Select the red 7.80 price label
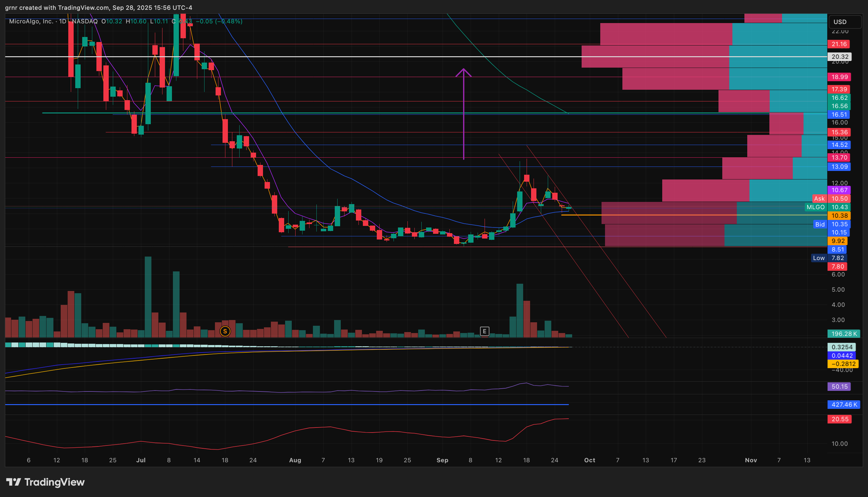Image resolution: width=868 pixels, height=497 pixels. (838, 267)
